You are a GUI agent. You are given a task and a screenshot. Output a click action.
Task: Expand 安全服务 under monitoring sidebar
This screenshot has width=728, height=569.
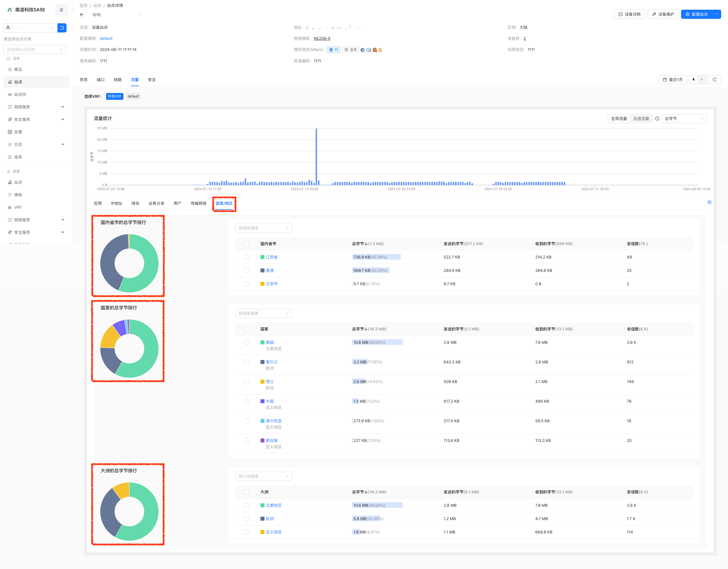click(36, 119)
